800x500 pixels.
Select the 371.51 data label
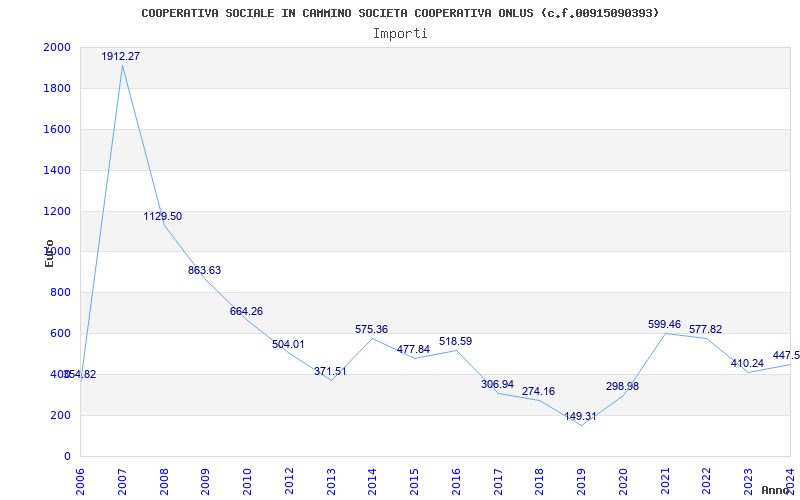330,371
